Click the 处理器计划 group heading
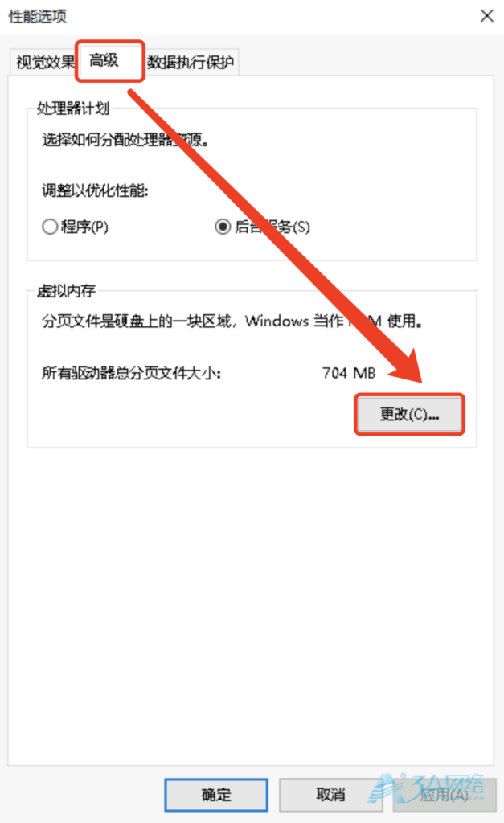The height and width of the screenshot is (823, 504). click(x=73, y=109)
